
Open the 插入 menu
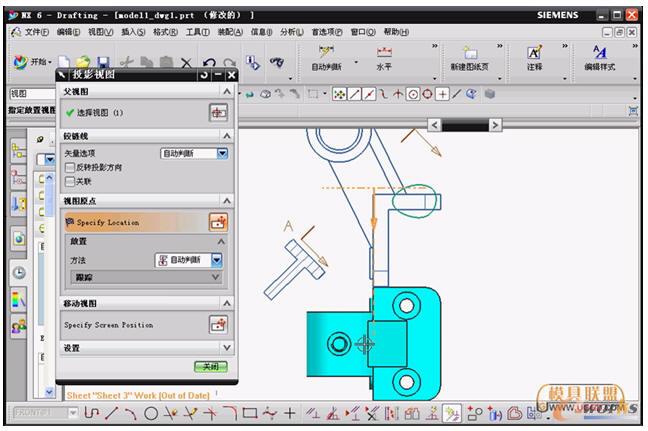point(133,32)
